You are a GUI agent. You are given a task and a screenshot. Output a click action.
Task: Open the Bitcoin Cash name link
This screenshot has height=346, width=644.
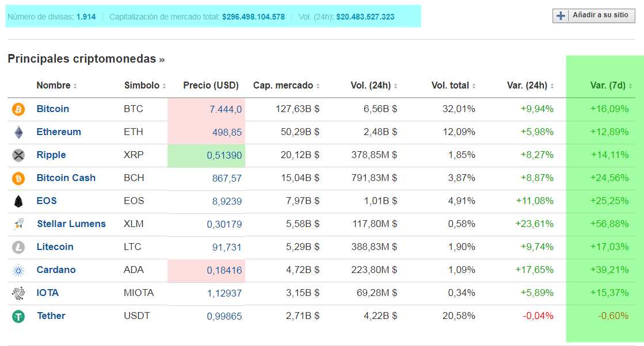coord(66,178)
